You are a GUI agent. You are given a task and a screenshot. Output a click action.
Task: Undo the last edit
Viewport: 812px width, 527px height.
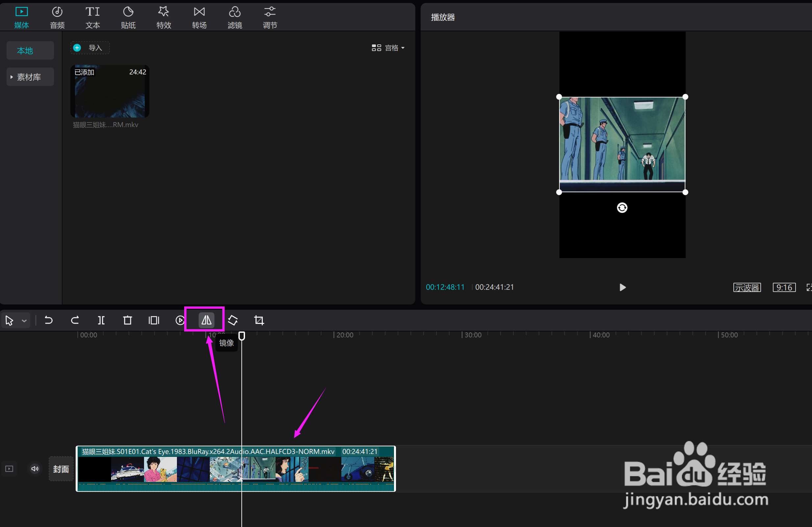[48, 320]
